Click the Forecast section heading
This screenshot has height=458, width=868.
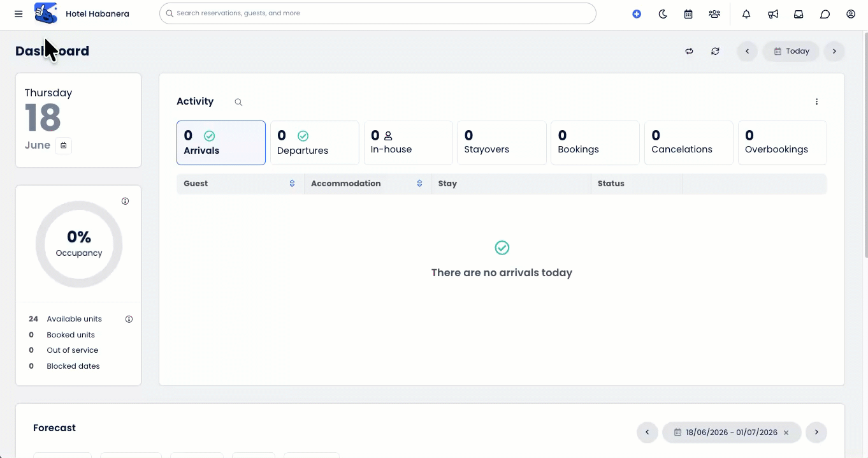click(x=54, y=428)
